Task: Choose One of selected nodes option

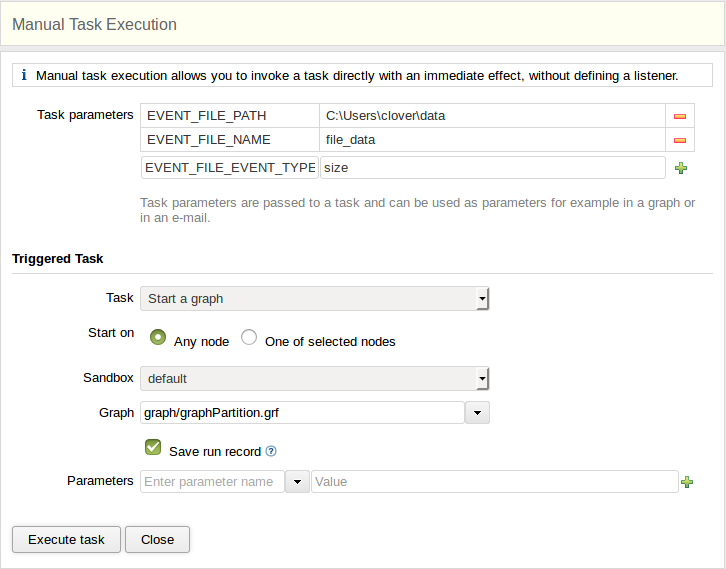Action: click(249, 337)
